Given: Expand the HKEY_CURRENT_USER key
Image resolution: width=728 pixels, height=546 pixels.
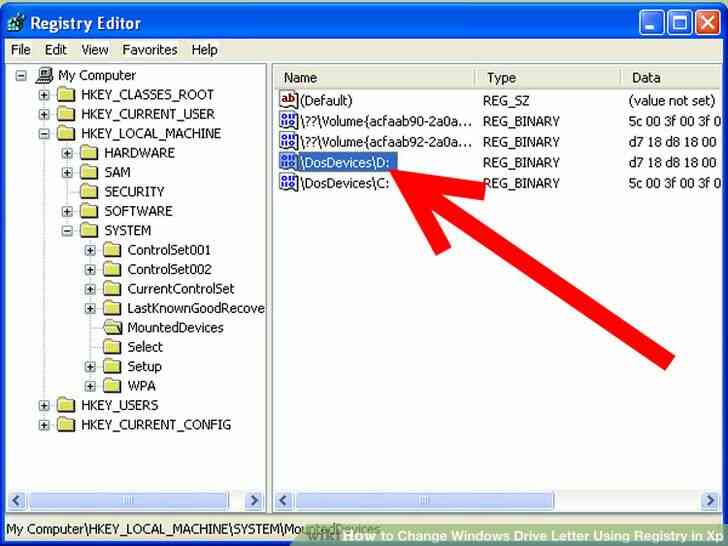Looking at the screenshot, I should pos(44,114).
